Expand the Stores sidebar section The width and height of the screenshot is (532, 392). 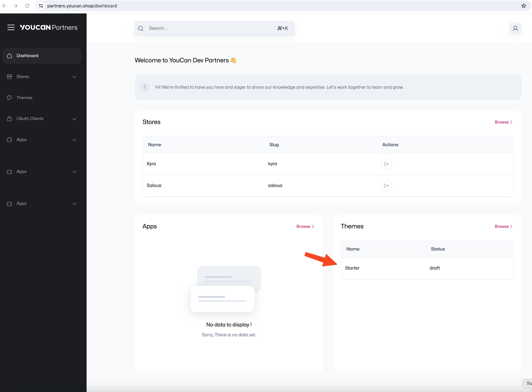(74, 77)
